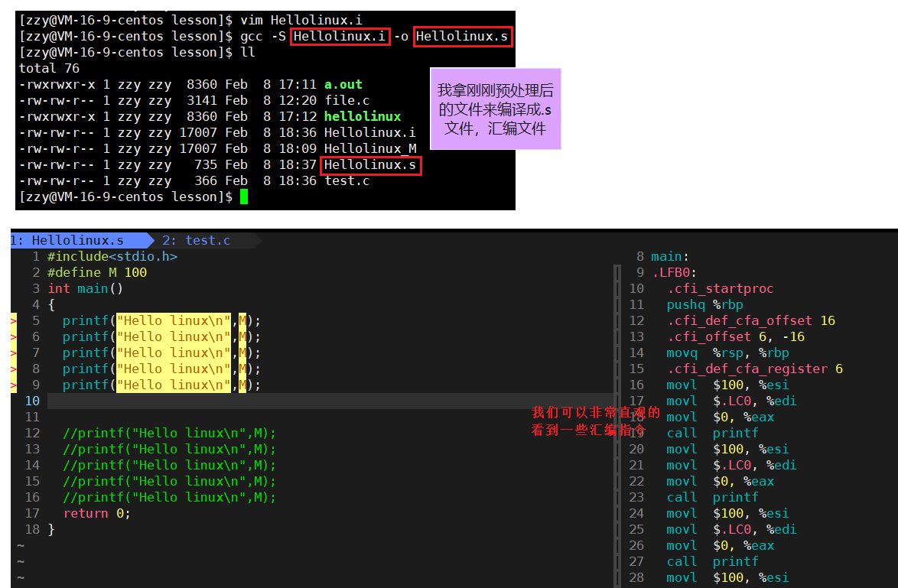Select Hellolinux.i in the ll listing

tap(370, 132)
